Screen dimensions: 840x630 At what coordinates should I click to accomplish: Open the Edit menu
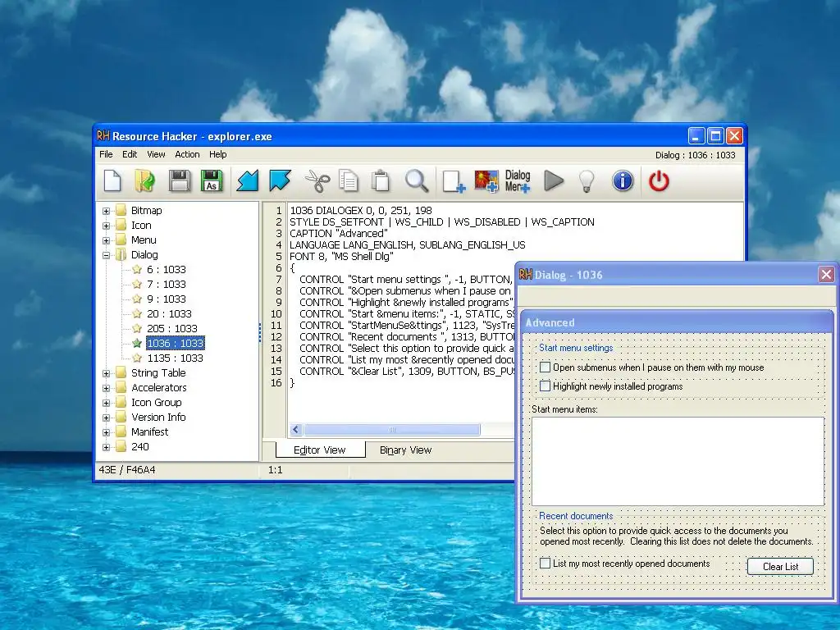(130, 154)
